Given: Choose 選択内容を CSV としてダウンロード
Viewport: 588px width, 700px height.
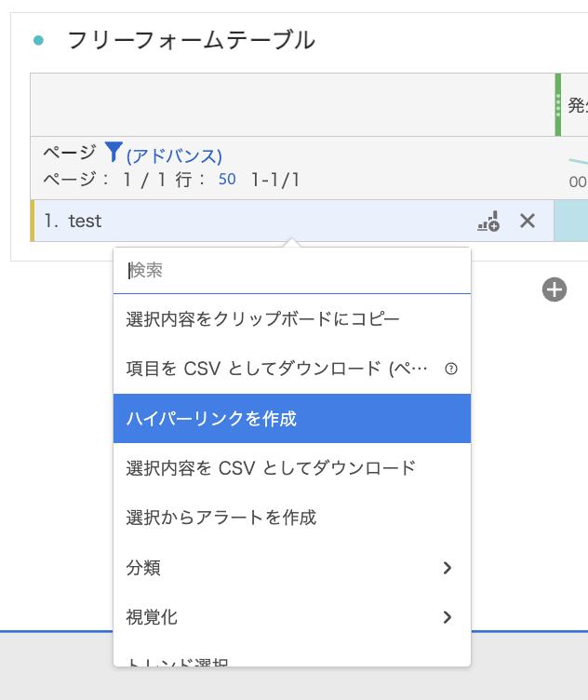Looking at the screenshot, I should 292,468.
